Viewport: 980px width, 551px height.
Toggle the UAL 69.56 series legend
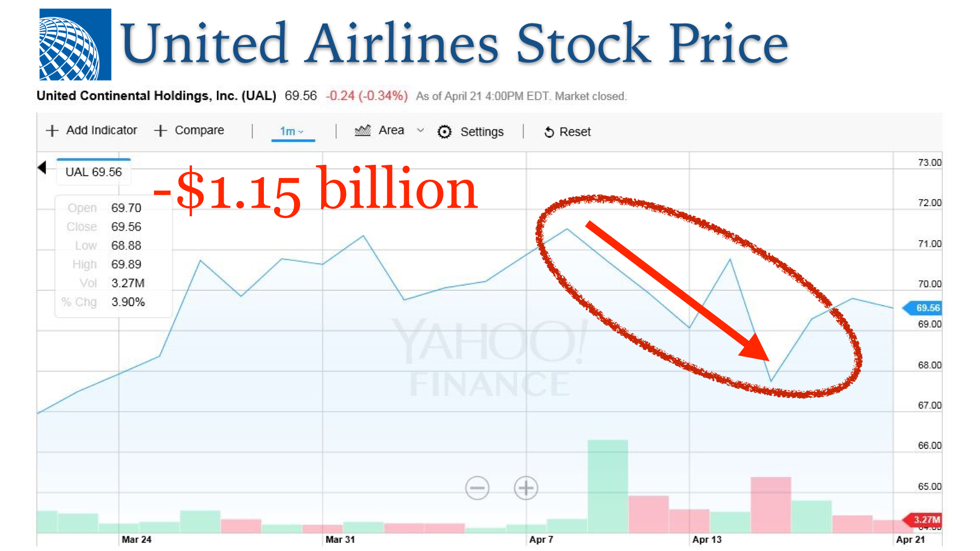(x=93, y=172)
